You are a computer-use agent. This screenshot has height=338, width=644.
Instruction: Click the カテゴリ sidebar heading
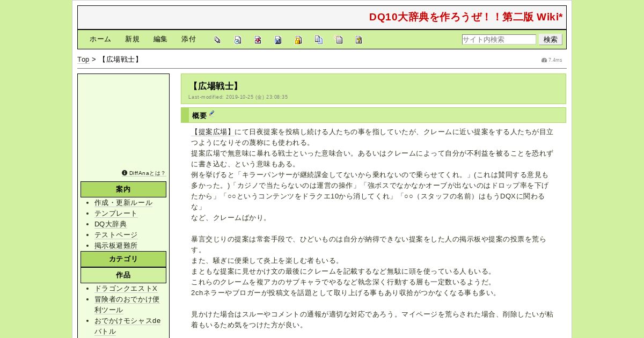(x=123, y=259)
